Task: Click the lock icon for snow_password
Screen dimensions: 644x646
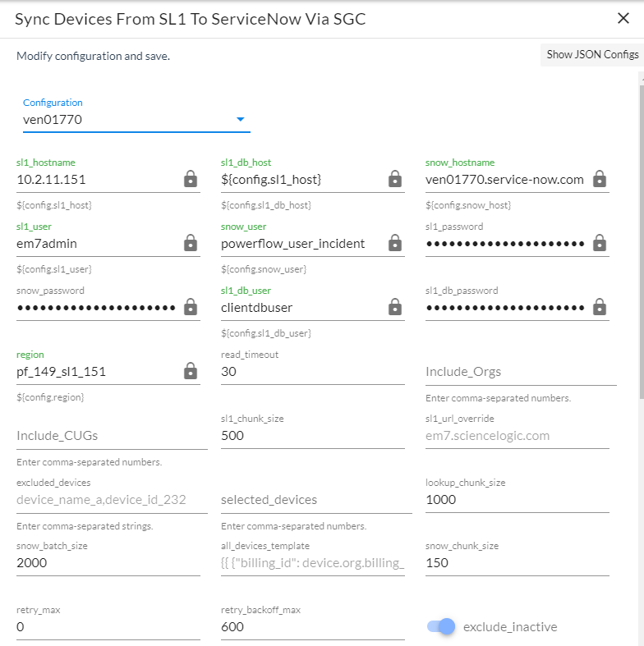Action: point(191,307)
